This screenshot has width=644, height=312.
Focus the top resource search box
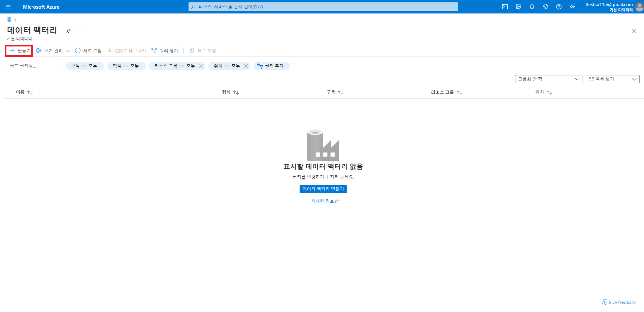tap(323, 7)
